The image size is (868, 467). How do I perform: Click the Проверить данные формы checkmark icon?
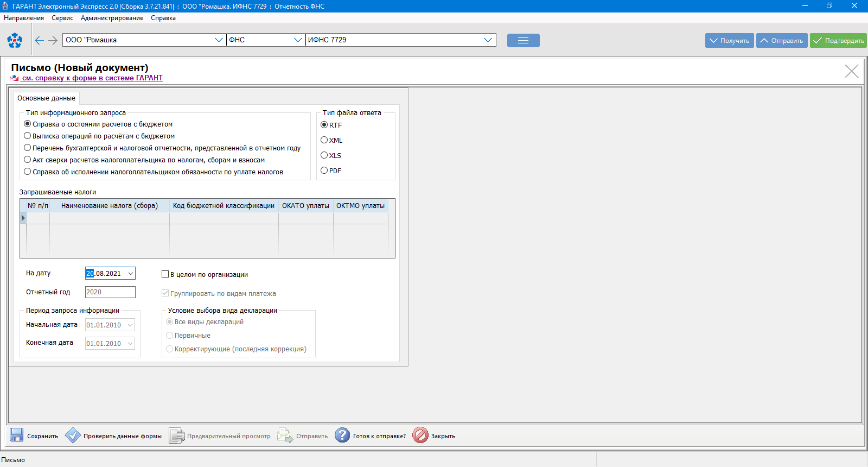73,436
